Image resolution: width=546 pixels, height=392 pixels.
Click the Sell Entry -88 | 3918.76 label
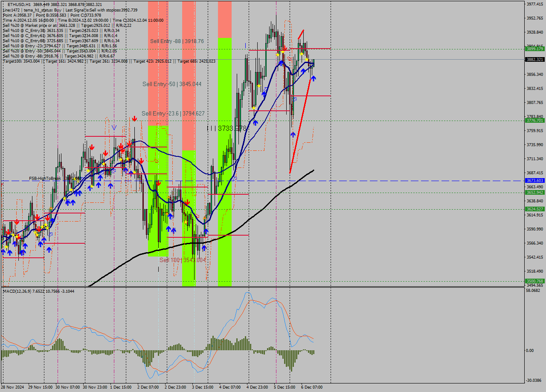pos(177,41)
